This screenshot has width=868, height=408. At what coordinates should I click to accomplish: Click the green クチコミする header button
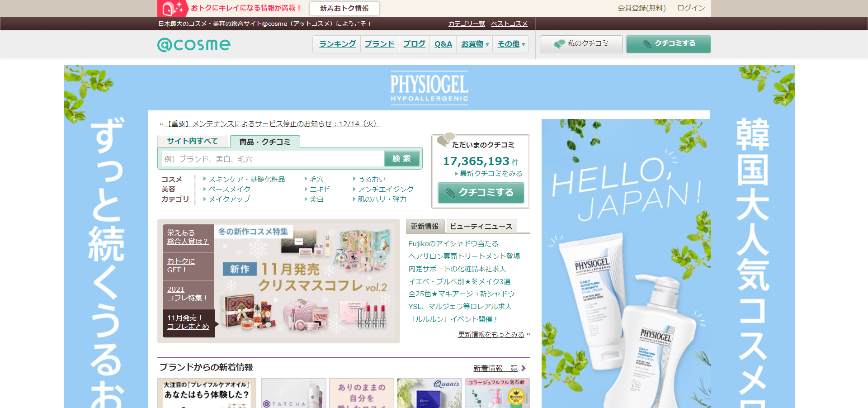(668, 44)
